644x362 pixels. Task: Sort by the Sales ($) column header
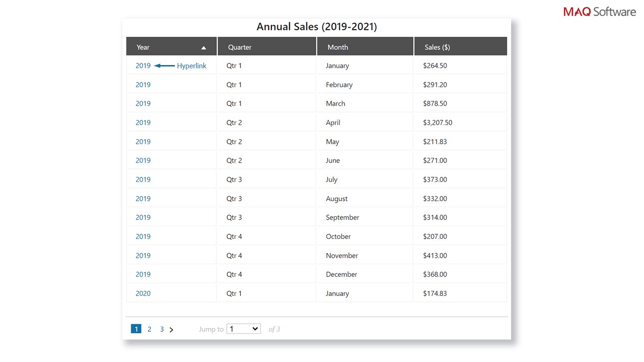pos(437,47)
